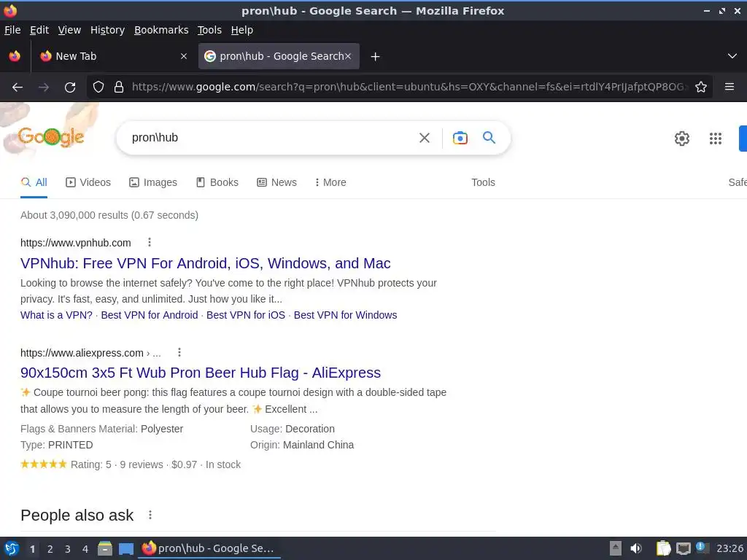Open tracking protection shield icon
This screenshot has width=747, height=560.
coord(98,87)
